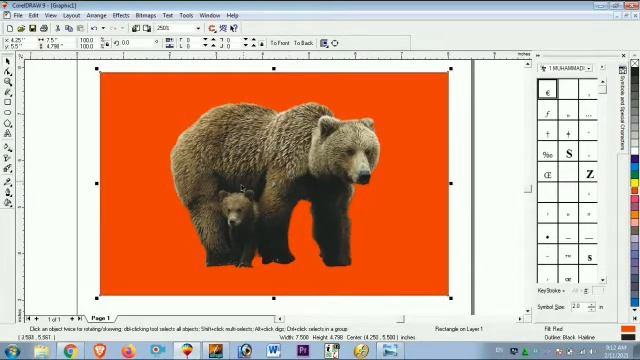
Task: Open the Tools menu
Action: 186,16
